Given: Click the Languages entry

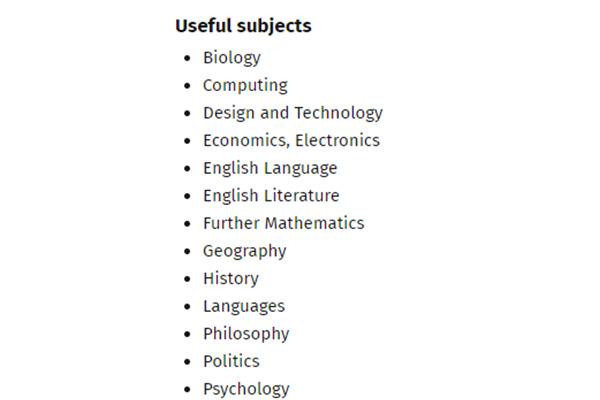Looking at the screenshot, I should pyautogui.click(x=244, y=307).
